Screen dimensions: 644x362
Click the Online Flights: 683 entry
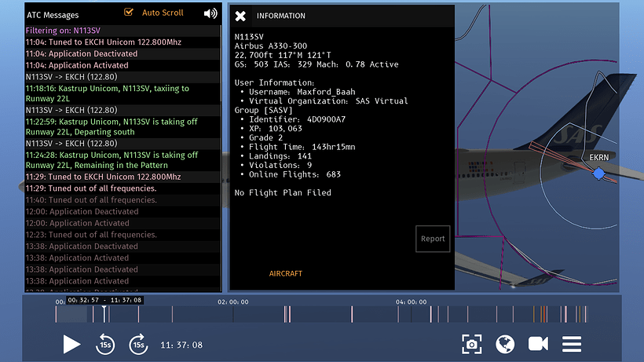click(x=295, y=174)
